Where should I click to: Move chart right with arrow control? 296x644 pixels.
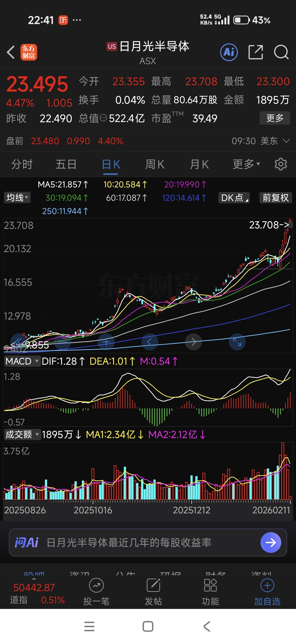193,342
